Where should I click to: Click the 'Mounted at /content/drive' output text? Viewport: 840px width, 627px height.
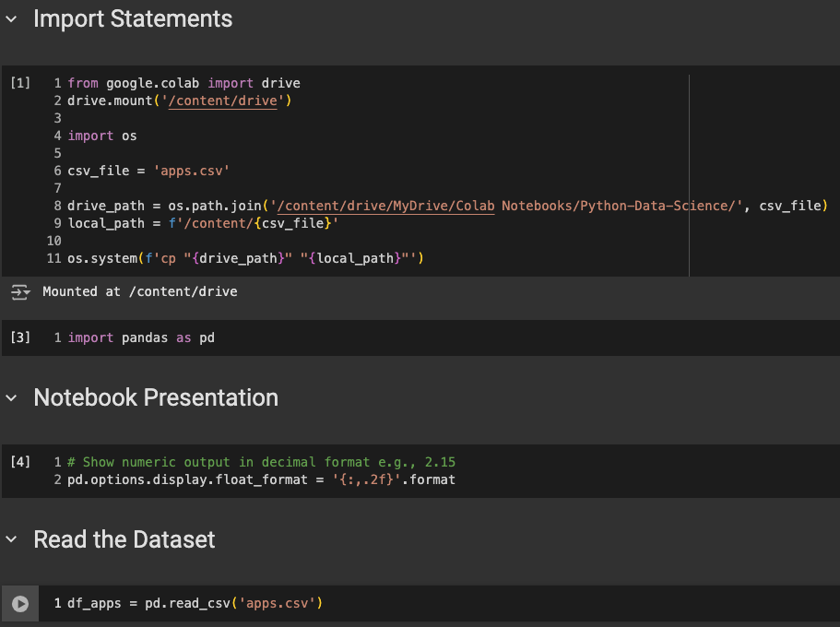click(140, 291)
